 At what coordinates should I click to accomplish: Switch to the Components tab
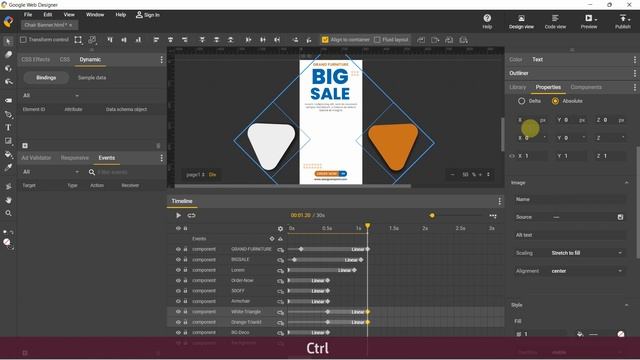(x=586, y=87)
